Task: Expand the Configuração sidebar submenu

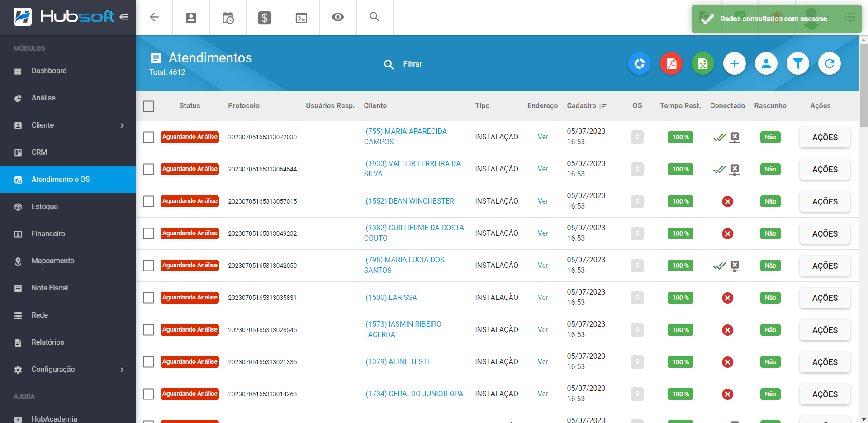Action: coord(122,370)
